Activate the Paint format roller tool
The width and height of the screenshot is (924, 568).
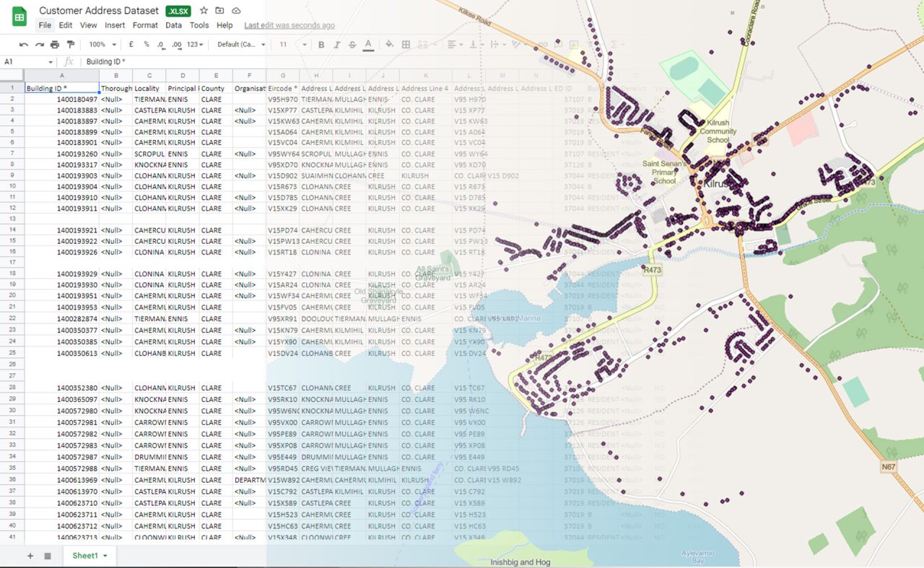coord(71,45)
